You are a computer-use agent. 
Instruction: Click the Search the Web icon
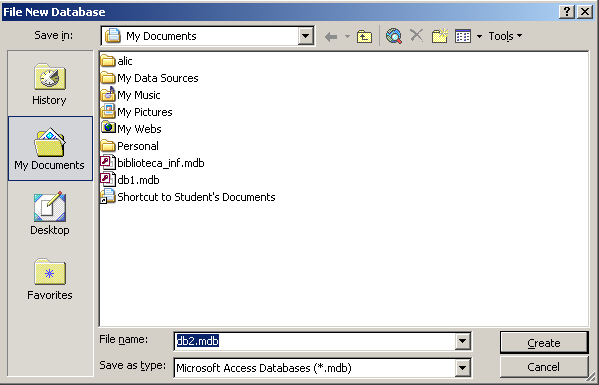click(x=394, y=36)
